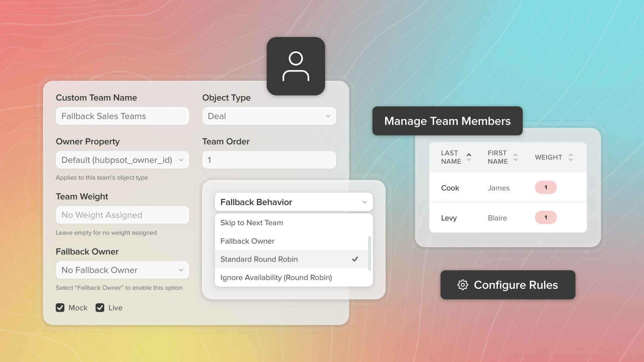644x362 pixels.
Task: Sort by Weight column arrows
Action: pyautogui.click(x=571, y=157)
